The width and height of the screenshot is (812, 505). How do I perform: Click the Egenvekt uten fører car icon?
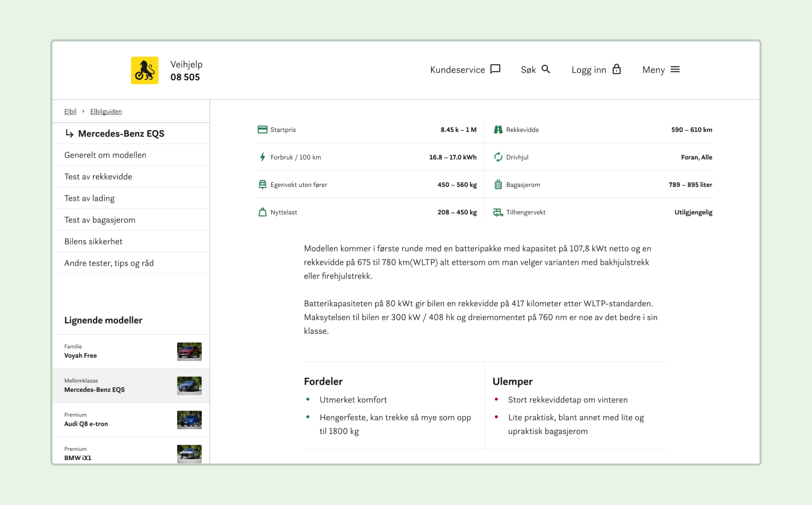(262, 184)
